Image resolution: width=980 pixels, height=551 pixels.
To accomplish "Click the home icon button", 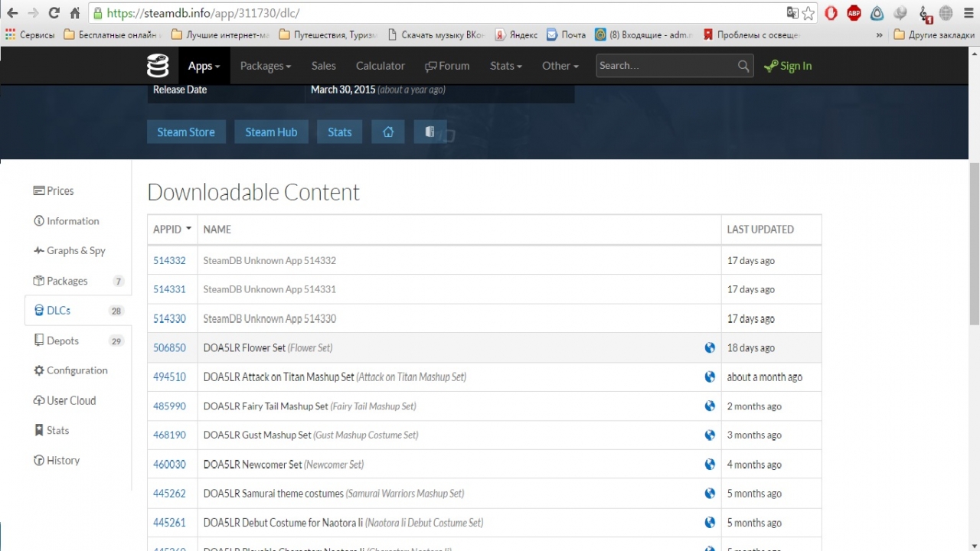I will click(x=388, y=132).
